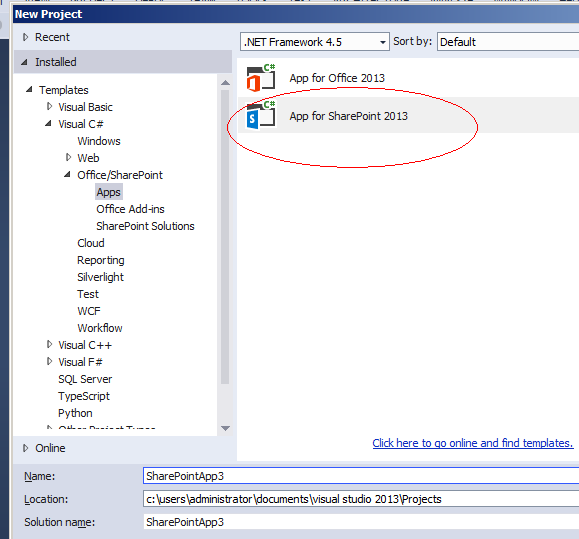Click the go online and find templates link
Image resolution: width=579 pixels, height=539 pixels.
click(473, 443)
